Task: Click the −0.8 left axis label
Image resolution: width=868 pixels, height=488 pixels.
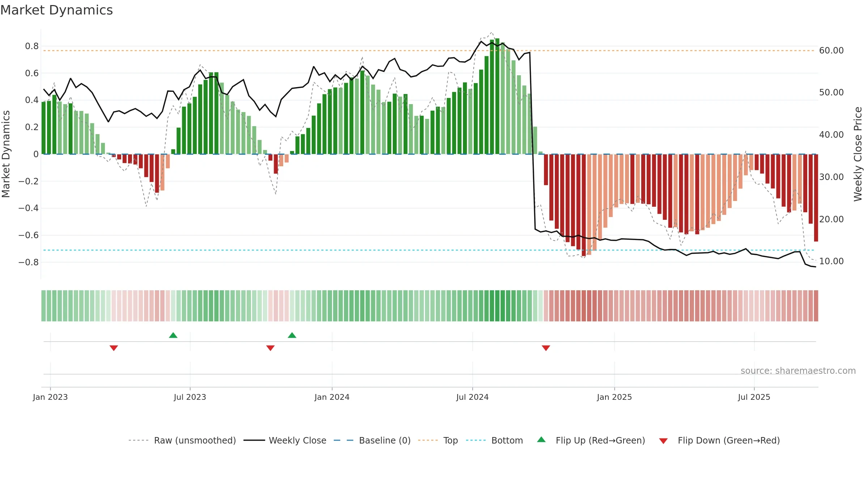Action: click(x=29, y=262)
